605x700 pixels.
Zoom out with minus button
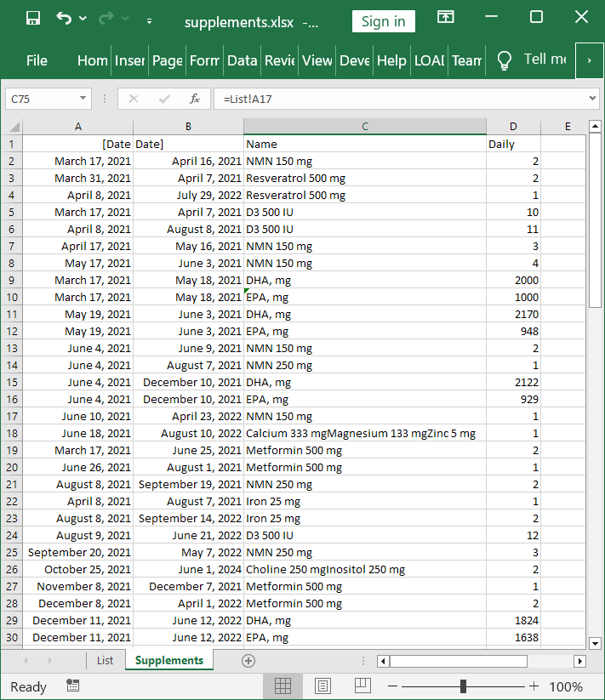(392, 686)
